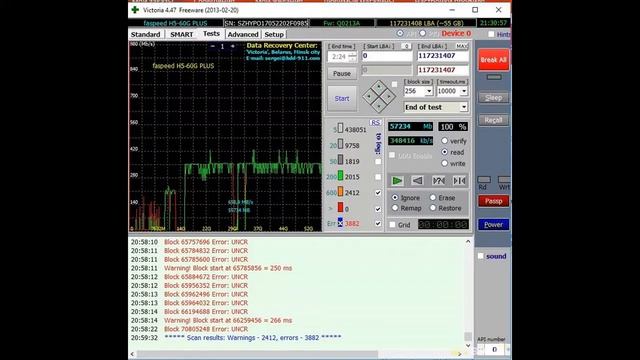Switch to the Tests tab

click(211, 33)
